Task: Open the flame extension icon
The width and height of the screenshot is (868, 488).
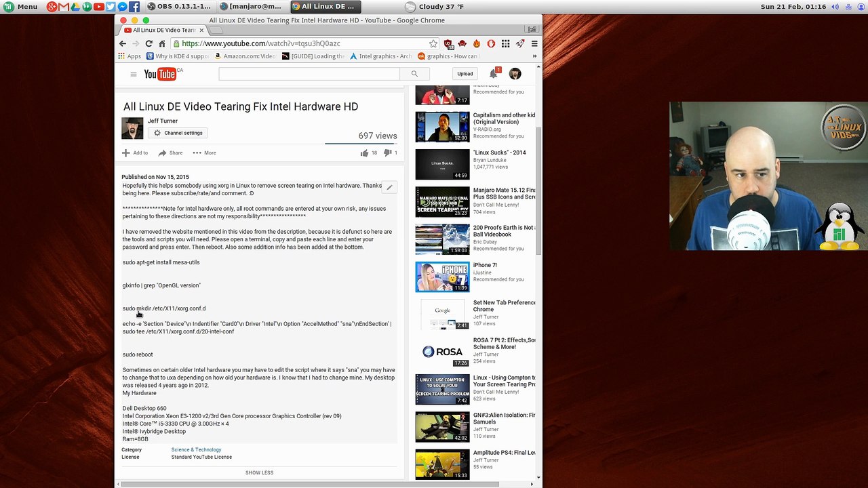Action: tap(477, 43)
